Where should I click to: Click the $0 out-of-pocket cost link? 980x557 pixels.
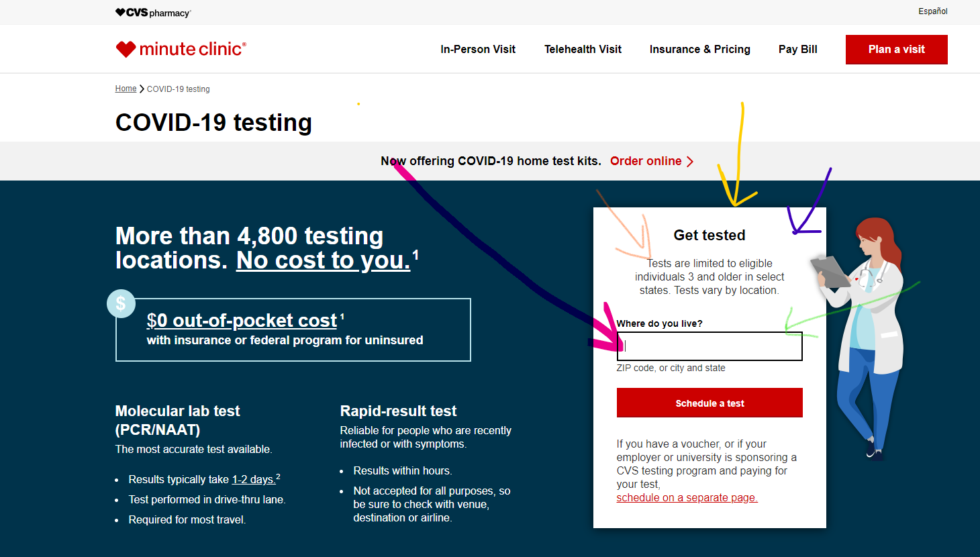click(x=242, y=321)
